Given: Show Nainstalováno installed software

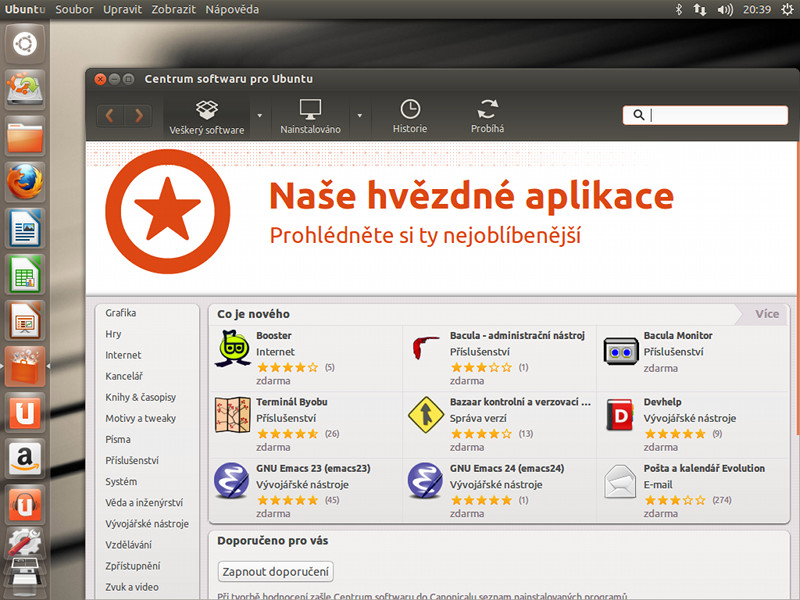Looking at the screenshot, I should [x=310, y=117].
